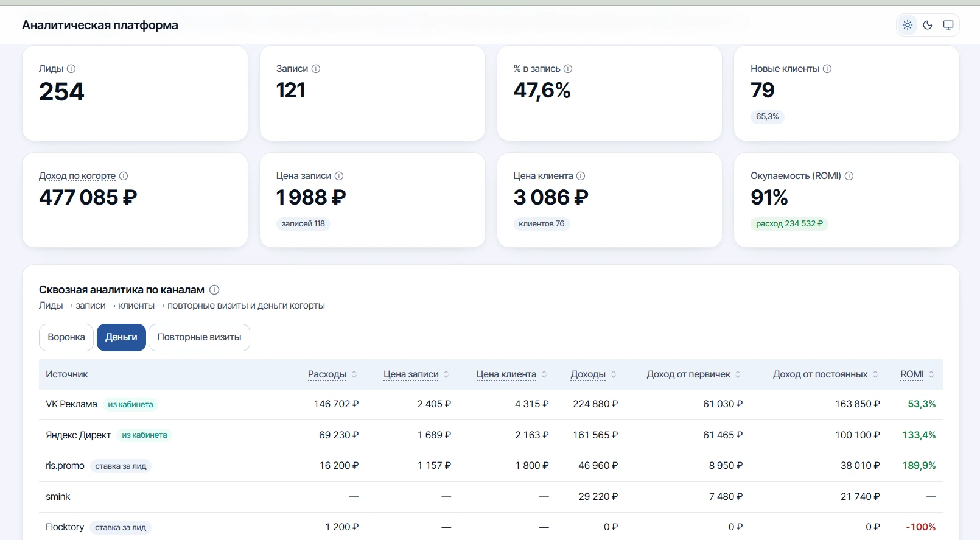
Task: Click the -100% ROMI value
Action: click(x=921, y=527)
